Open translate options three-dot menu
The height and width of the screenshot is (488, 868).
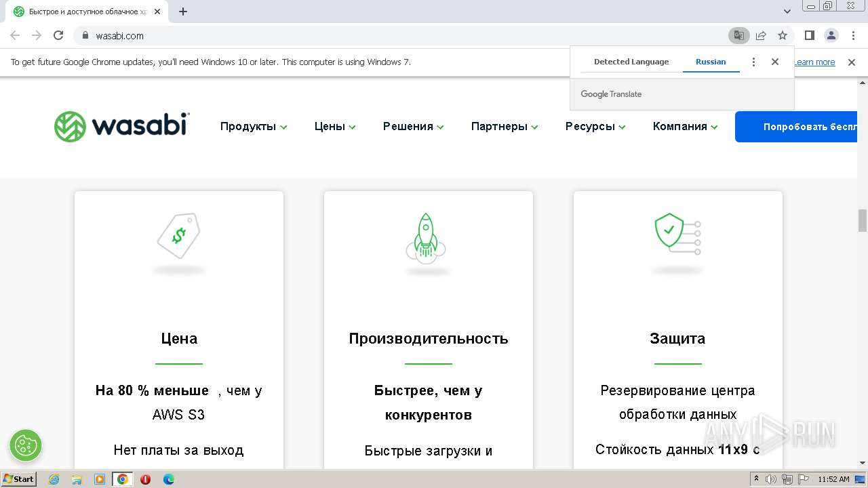pos(753,62)
